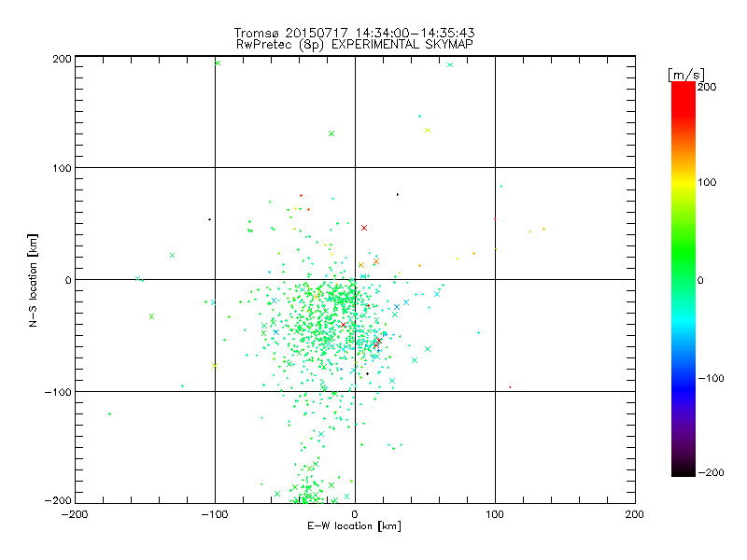Image resolution: width=747 pixels, height=560 pixels.
Task: Click the rainbow velocity colorbar
Action: [684, 279]
